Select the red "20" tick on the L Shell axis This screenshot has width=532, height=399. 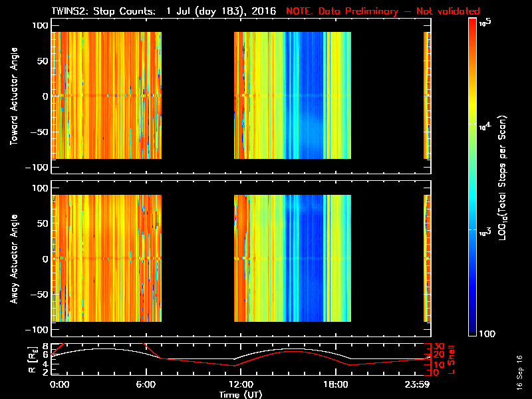[439, 355]
